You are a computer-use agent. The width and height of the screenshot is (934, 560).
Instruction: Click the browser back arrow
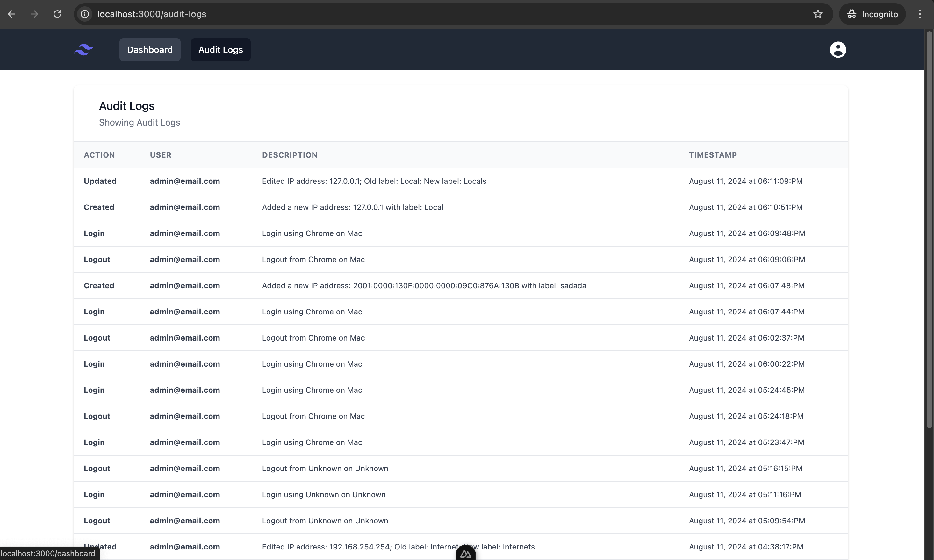[x=12, y=14]
